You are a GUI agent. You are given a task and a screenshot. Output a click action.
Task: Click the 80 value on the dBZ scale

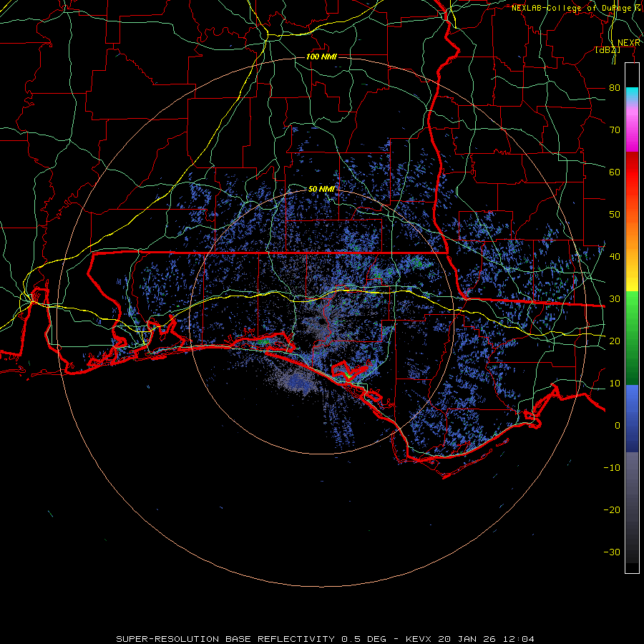(x=615, y=87)
